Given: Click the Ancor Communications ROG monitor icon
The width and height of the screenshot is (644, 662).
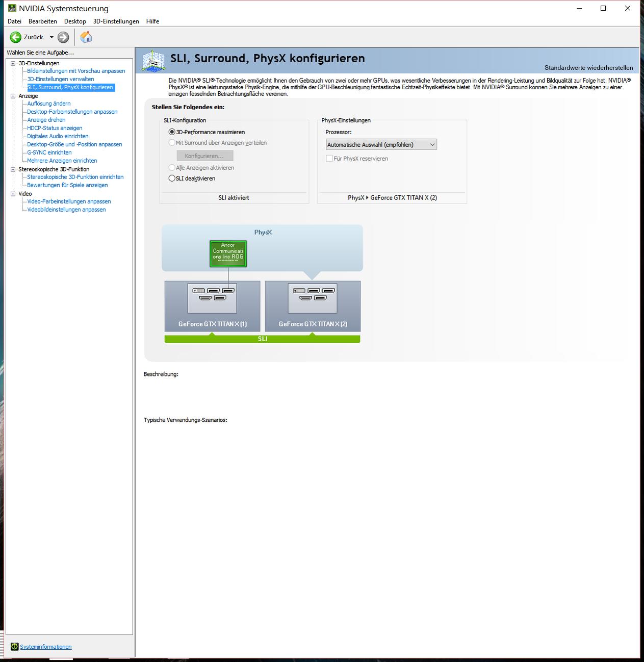Looking at the screenshot, I should (228, 253).
